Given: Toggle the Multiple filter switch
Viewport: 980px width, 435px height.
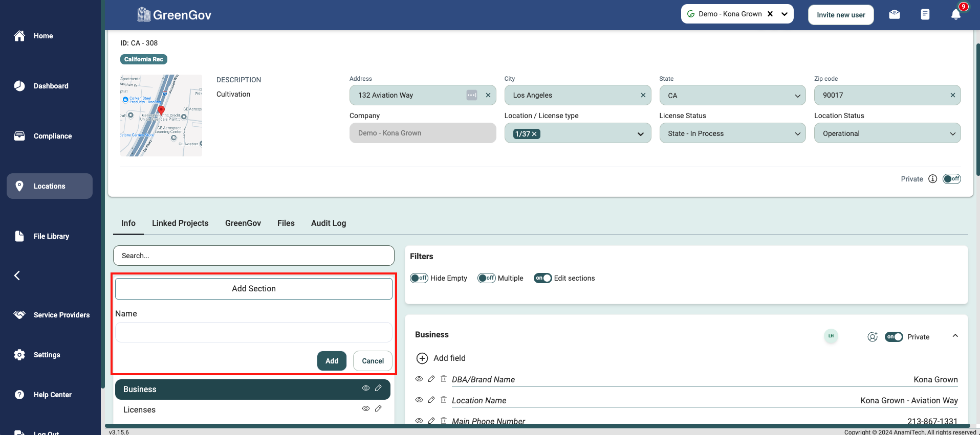Looking at the screenshot, I should [x=486, y=278].
